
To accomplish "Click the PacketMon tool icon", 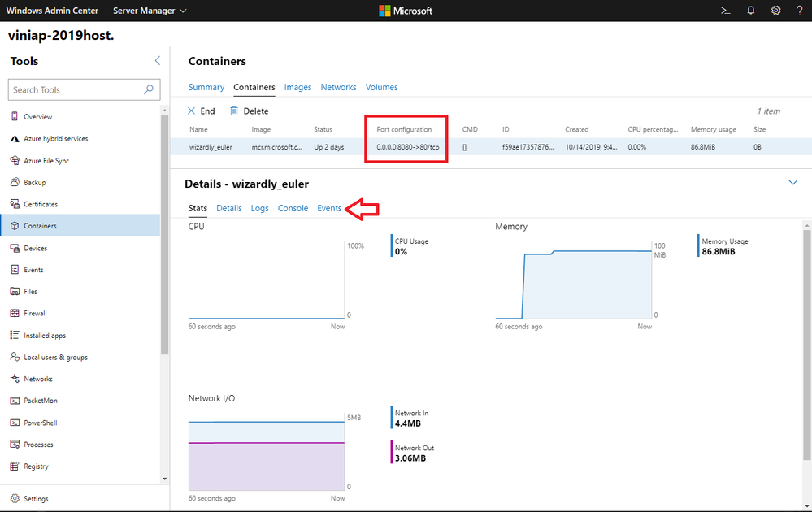I will 15,401.
